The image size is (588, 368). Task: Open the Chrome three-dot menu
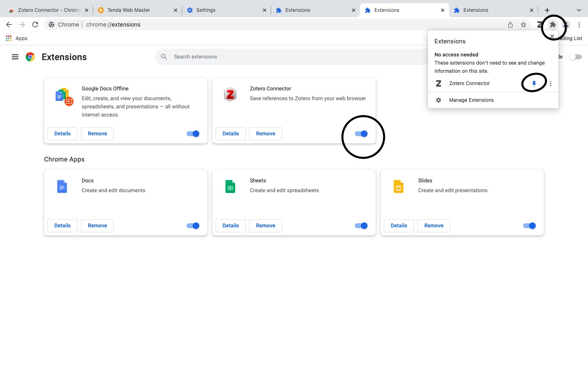[x=579, y=25]
